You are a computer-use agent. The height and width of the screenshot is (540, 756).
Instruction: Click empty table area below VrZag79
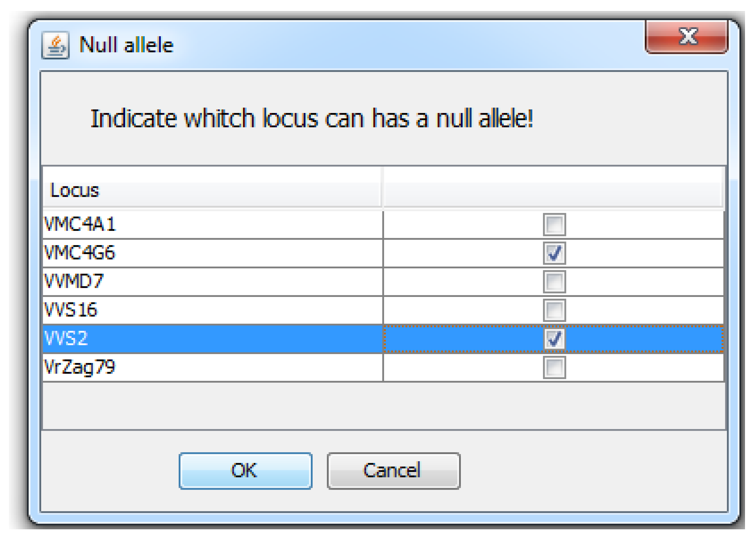tap(383, 406)
